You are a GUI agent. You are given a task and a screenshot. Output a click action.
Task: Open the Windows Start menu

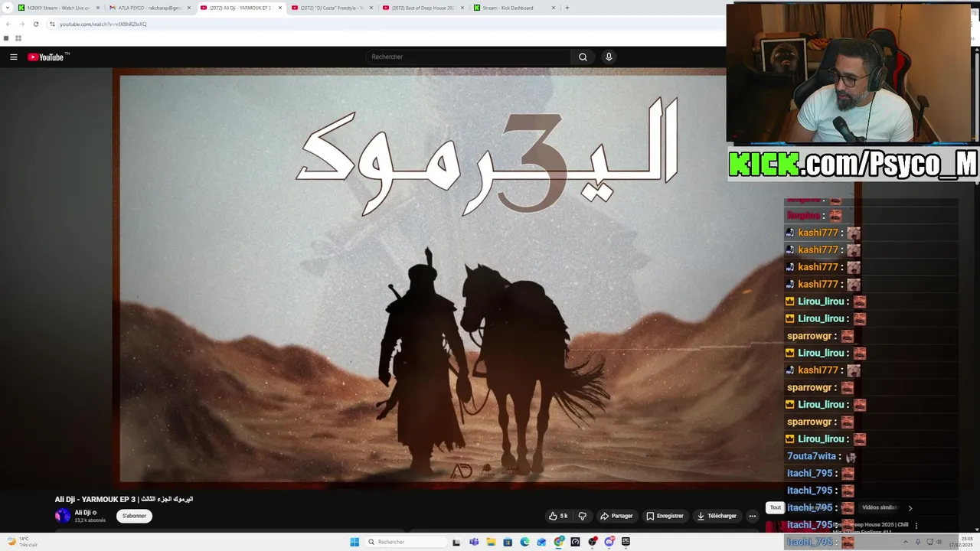click(354, 542)
